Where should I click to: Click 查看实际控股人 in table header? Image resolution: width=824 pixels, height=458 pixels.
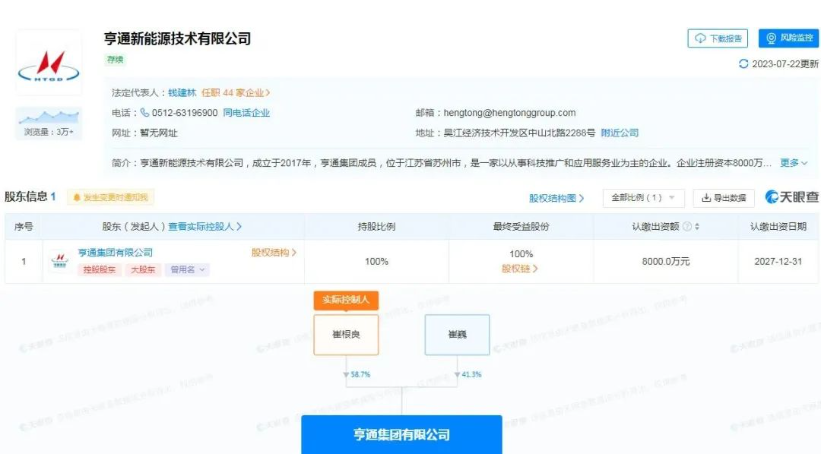coord(205,227)
